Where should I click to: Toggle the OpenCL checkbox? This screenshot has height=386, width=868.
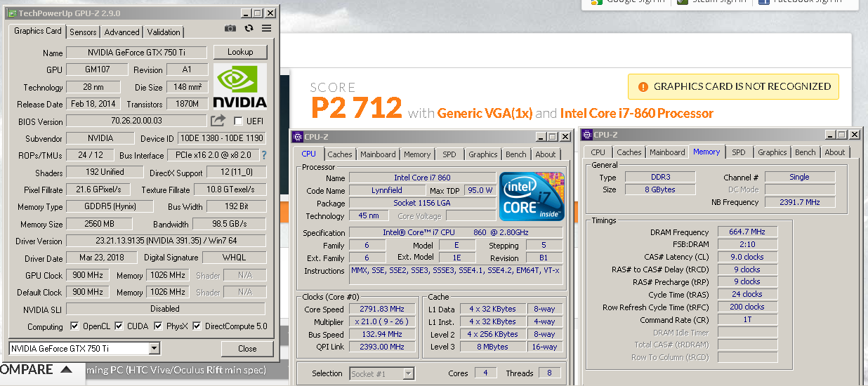[75, 326]
